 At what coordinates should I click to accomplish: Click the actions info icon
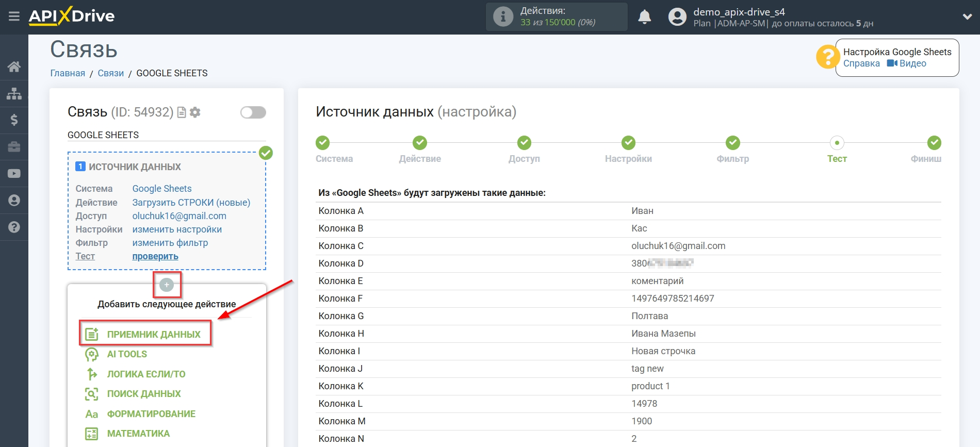pyautogui.click(x=503, y=16)
